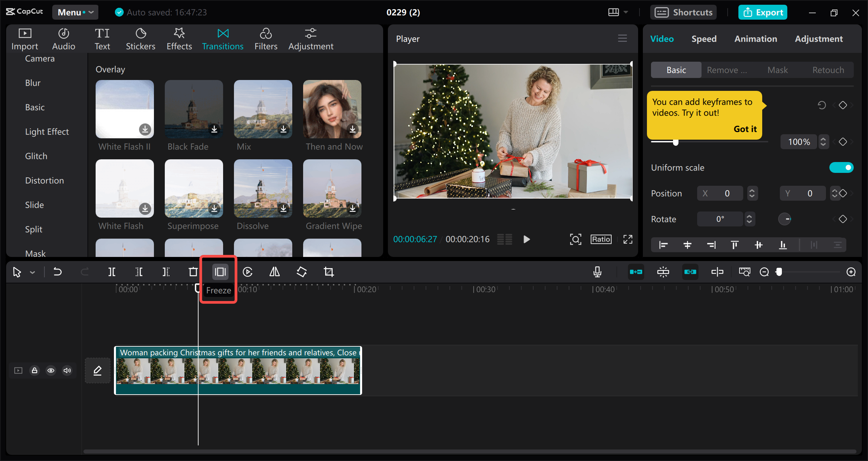Expand the selection tool dropdown arrow
The image size is (868, 461).
(x=32, y=272)
